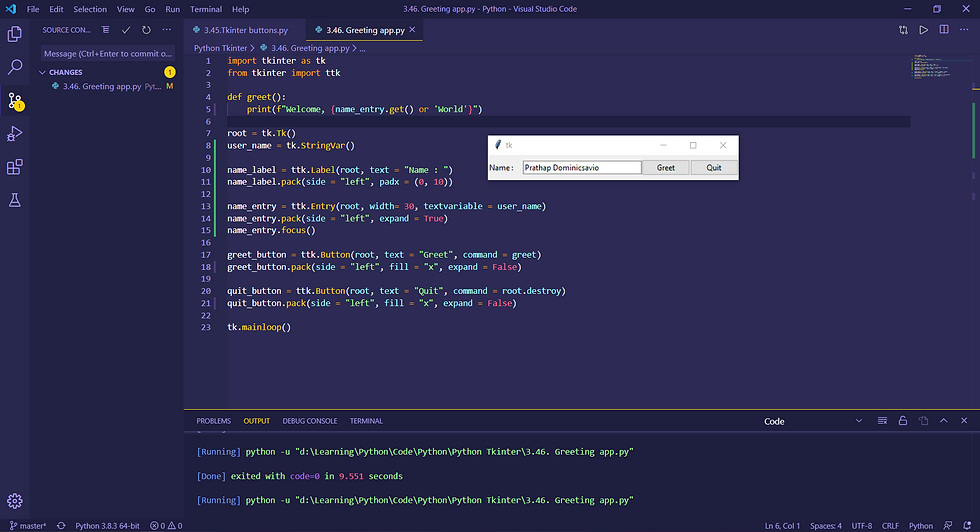Click the synchronize changes icon in status bar

[61, 526]
